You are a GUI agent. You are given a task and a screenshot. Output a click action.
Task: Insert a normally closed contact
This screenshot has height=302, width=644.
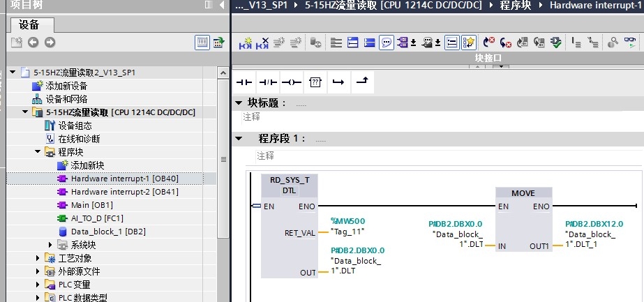click(x=268, y=82)
